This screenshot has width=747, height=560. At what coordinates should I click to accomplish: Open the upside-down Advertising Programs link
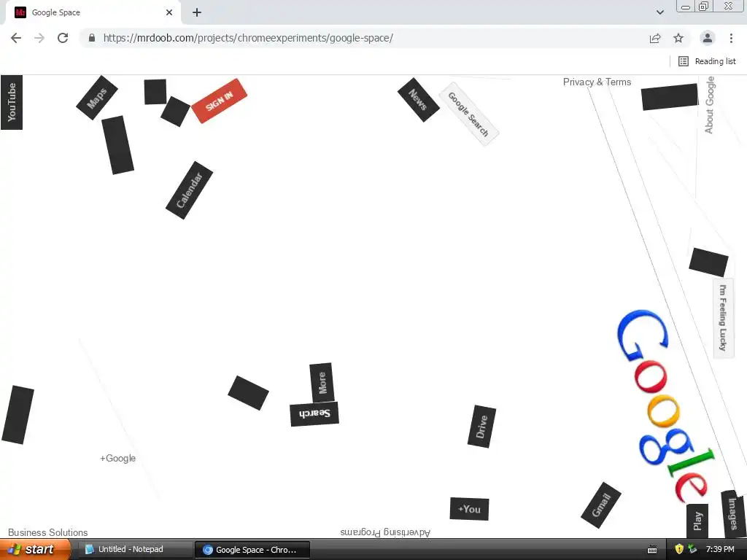(385, 532)
